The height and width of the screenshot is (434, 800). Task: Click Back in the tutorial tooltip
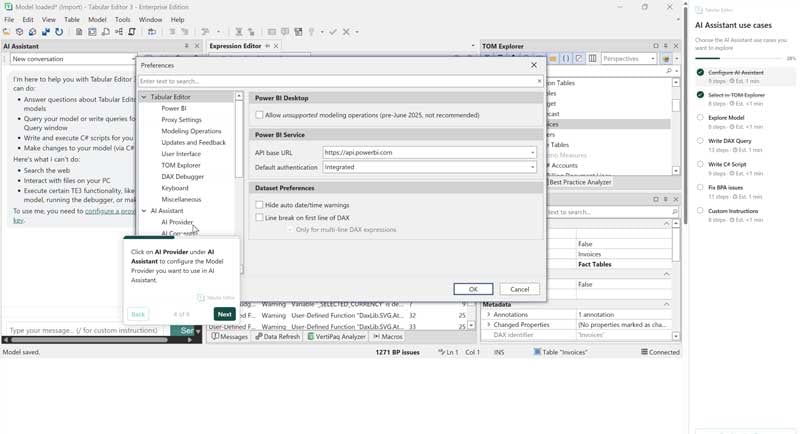coord(138,314)
